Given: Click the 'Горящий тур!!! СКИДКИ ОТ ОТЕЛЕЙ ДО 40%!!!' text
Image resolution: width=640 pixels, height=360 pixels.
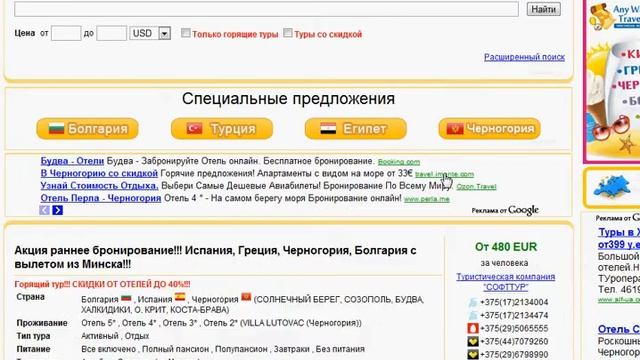Looking at the screenshot, I should tap(102, 284).
